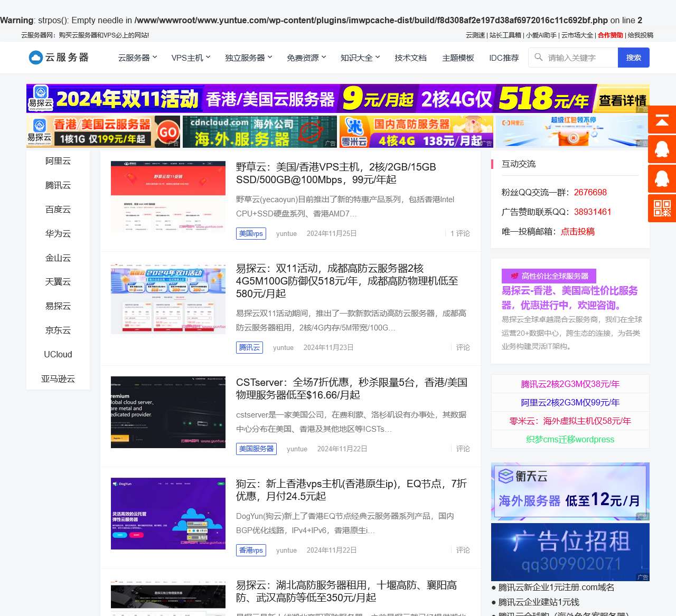Select 金山云 in the sidebar
This screenshot has height=616, width=676.
click(x=58, y=258)
